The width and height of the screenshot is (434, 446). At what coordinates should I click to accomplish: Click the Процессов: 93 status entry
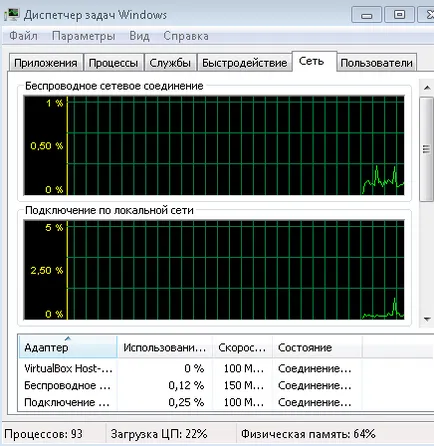pyautogui.click(x=43, y=434)
